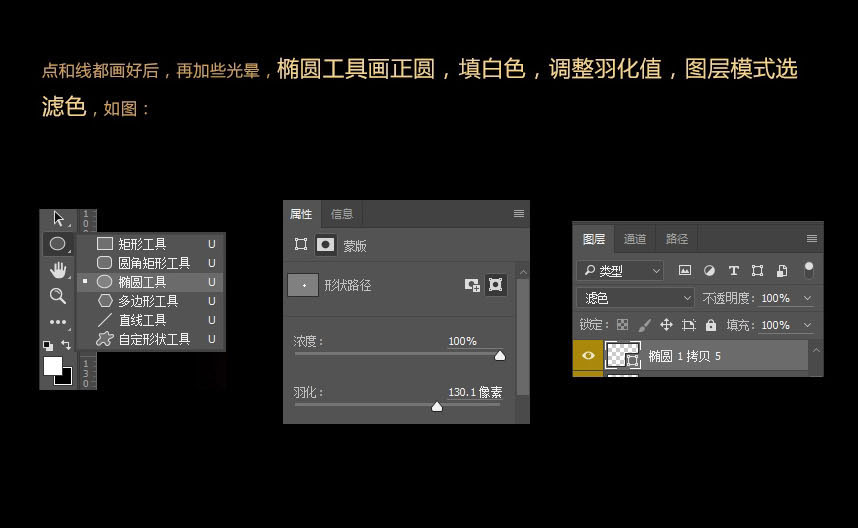Viewport: 858px width, 528px height.
Task: Reset default foreground and background colors
Action: click(x=48, y=345)
